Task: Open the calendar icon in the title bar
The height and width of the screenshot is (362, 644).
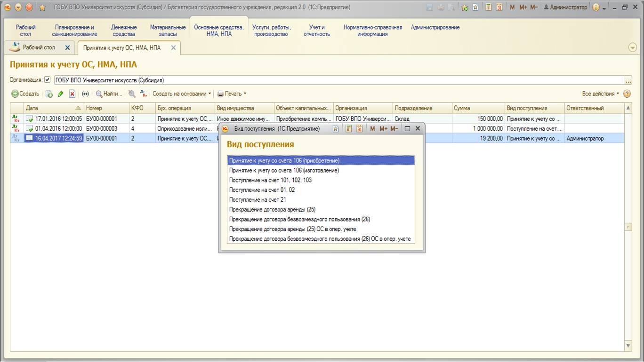Action: coord(499,8)
